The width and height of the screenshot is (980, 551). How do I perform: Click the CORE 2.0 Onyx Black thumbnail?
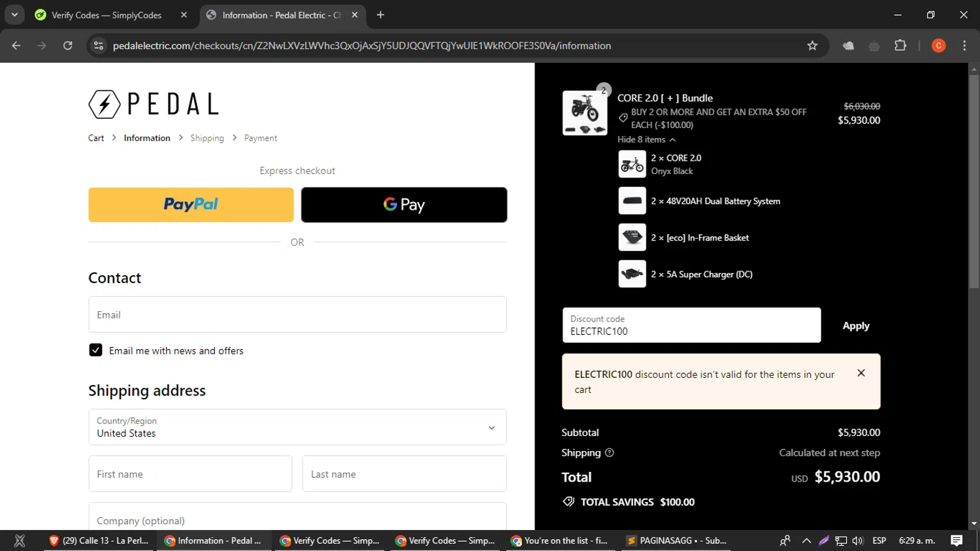[x=632, y=164]
